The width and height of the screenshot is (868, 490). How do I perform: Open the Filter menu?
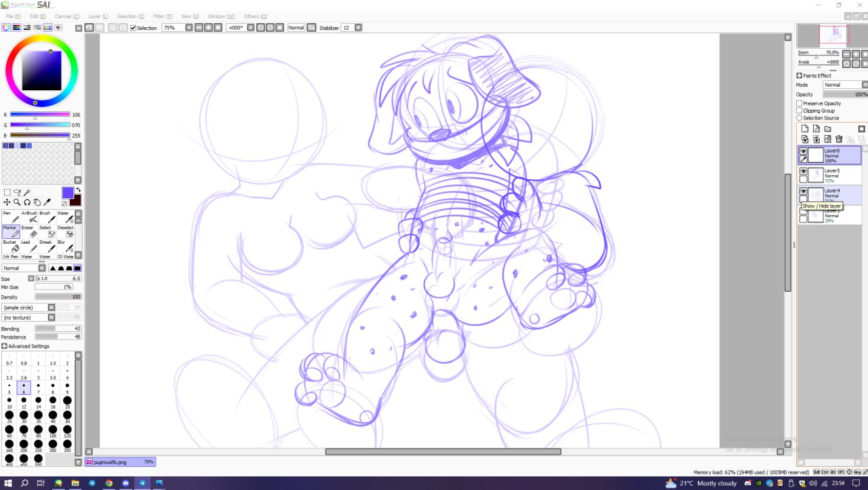pyautogui.click(x=161, y=16)
